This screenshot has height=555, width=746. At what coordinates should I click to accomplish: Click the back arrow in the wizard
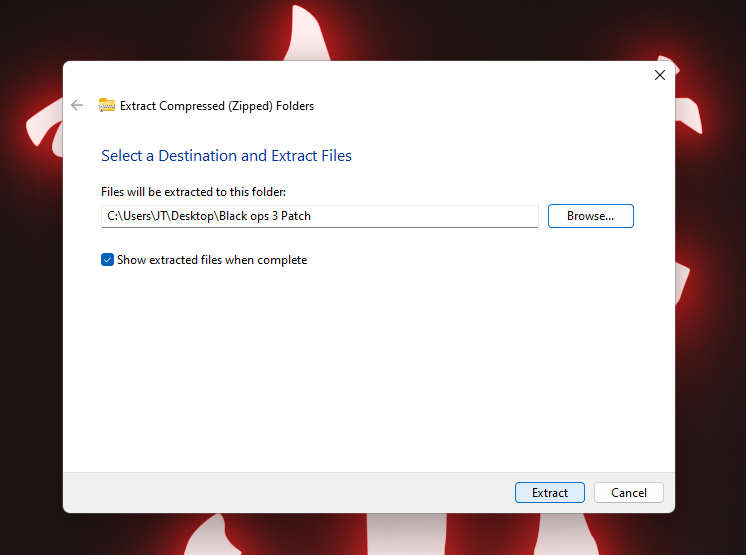tap(77, 105)
